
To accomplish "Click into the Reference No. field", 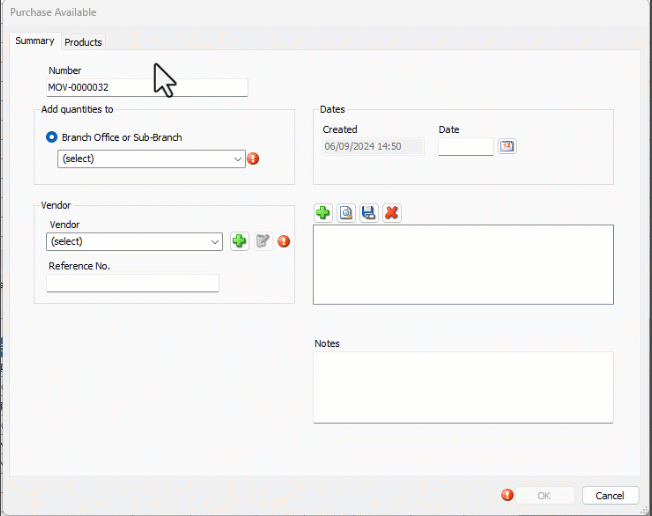I will point(132,283).
